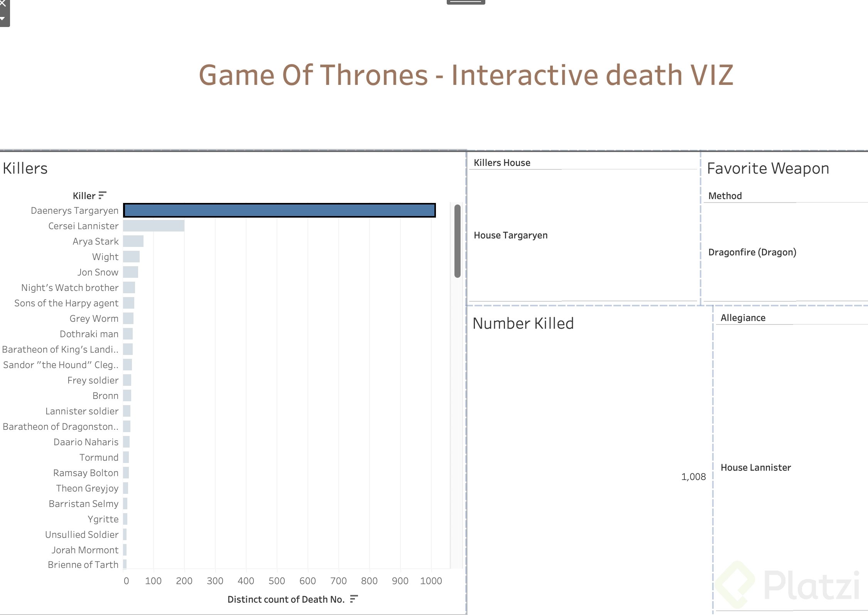Select the Cersei Lannister bar
This screenshot has height=615, width=868.
coord(154,226)
